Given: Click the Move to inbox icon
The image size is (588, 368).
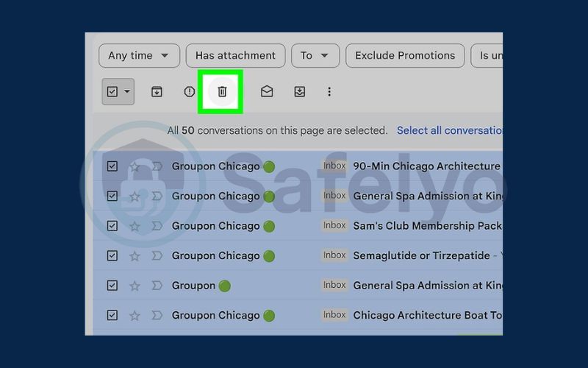Looking at the screenshot, I should point(299,92).
